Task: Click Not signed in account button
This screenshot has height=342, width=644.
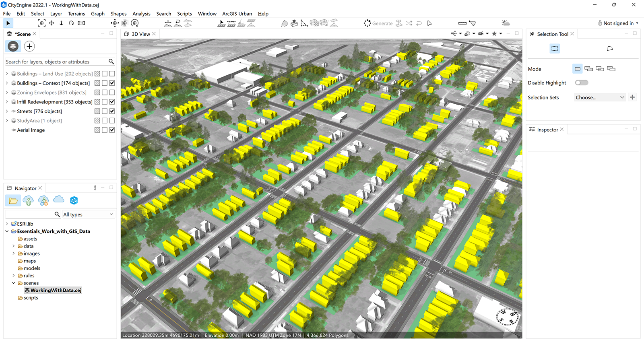Action: [618, 23]
